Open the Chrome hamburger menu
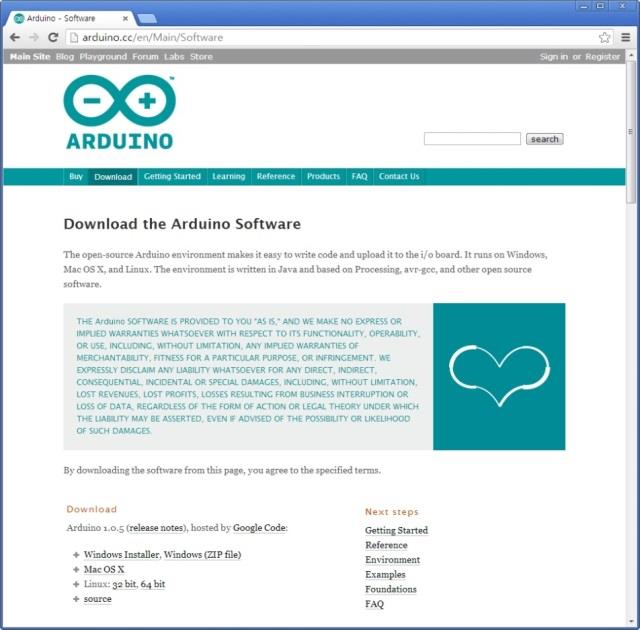 click(x=626, y=38)
